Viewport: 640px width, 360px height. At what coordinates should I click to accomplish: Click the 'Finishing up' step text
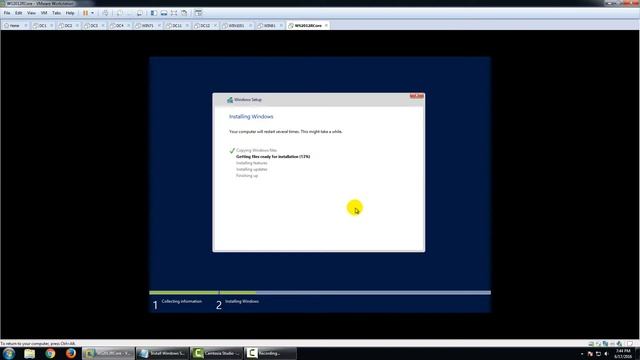[x=247, y=176]
